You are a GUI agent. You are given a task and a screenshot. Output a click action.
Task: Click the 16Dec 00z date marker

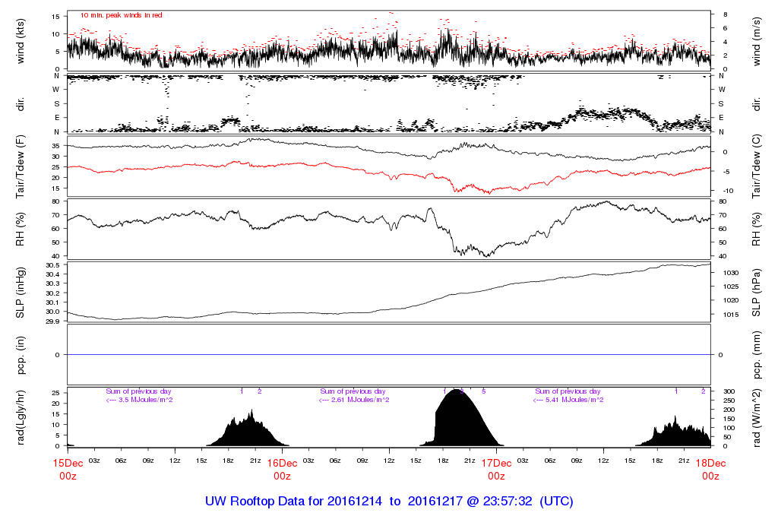point(282,469)
